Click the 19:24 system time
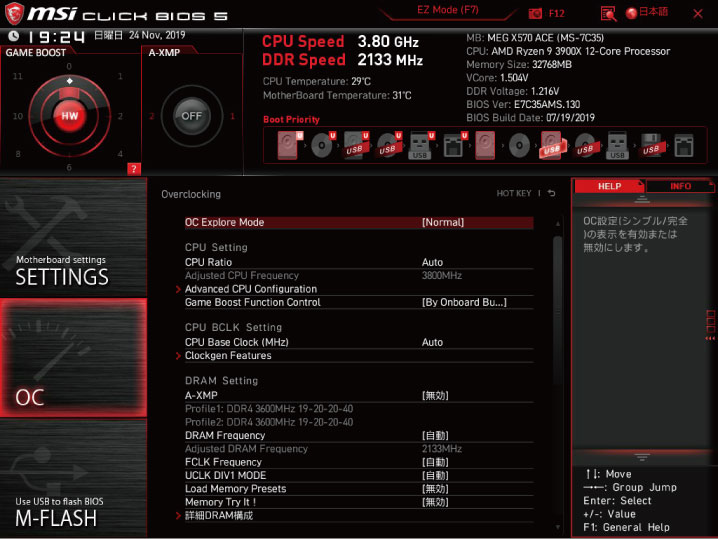Screen dimensions: 718x539 coord(57,37)
